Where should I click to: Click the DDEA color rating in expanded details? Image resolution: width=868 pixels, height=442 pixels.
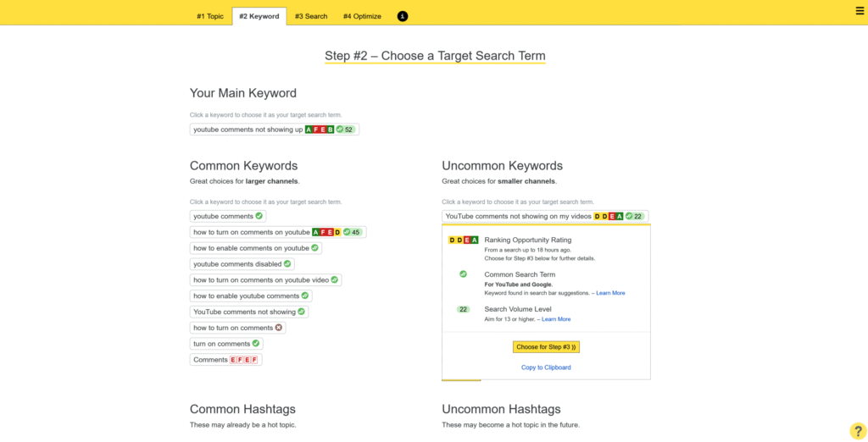tap(464, 240)
